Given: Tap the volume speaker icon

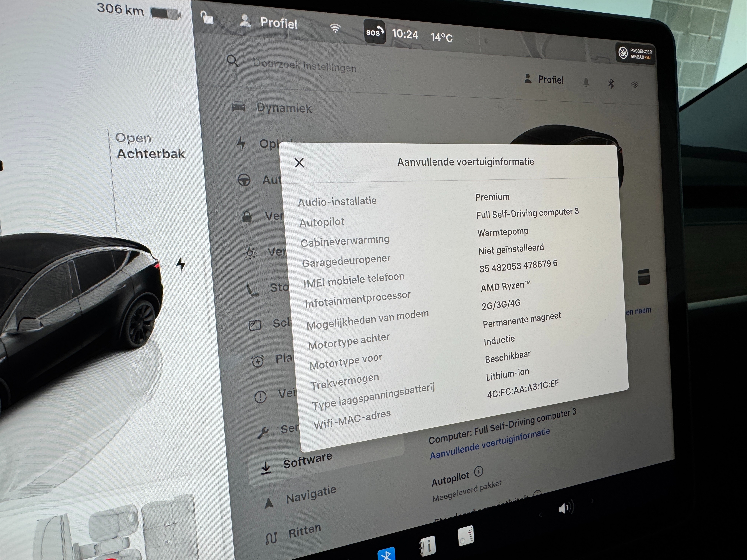Looking at the screenshot, I should pyautogui.click(x=565, y=508).
